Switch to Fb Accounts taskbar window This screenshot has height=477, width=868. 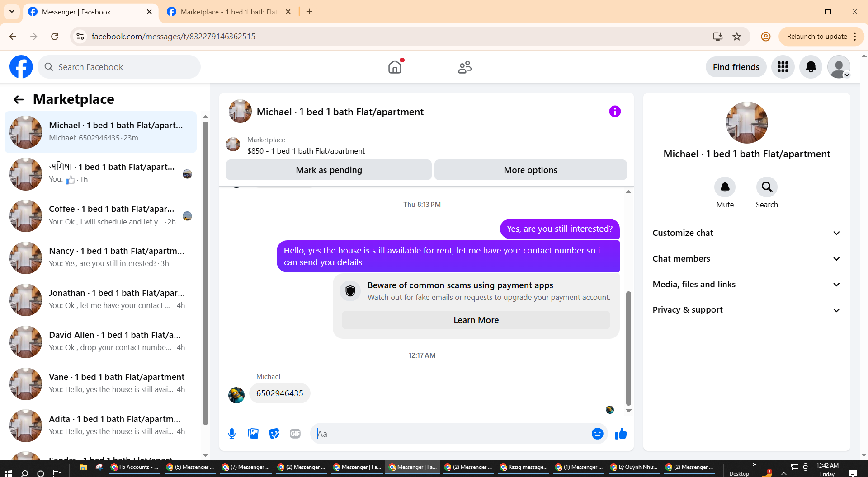point(135,467)
